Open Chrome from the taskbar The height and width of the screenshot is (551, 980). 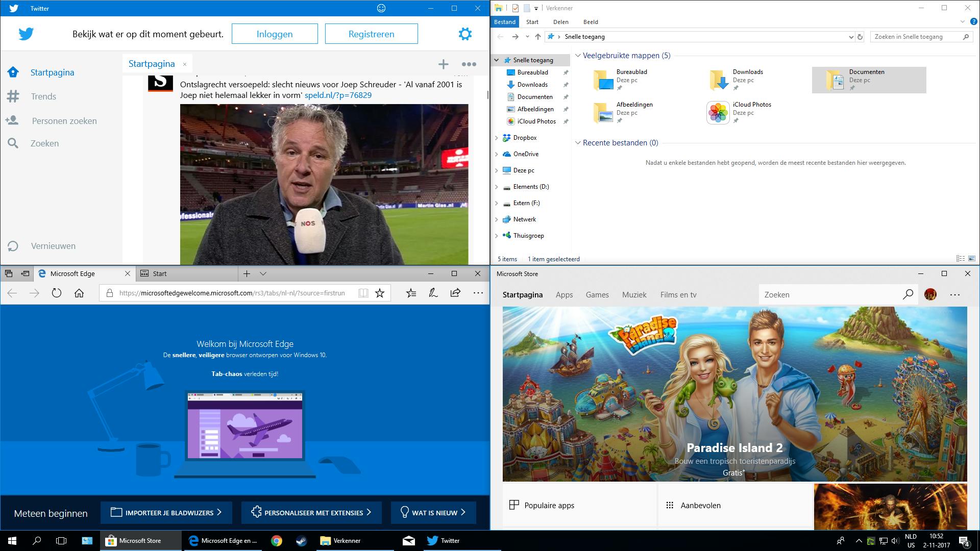tap(277, 541)
